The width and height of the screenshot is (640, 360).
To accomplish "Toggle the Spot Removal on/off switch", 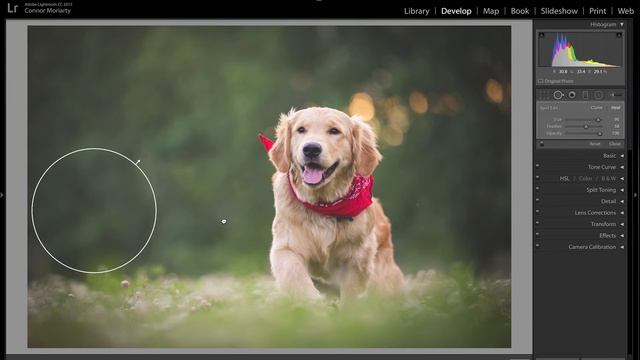I will (542, 144).
